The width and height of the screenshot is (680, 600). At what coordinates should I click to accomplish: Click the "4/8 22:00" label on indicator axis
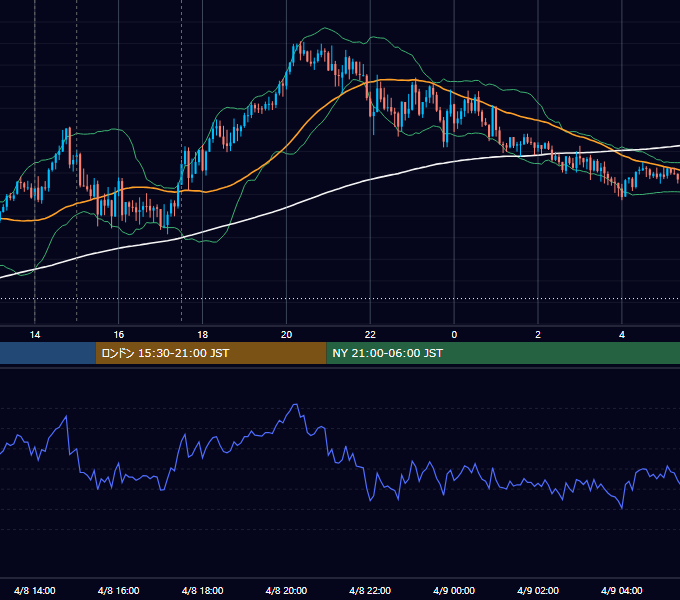[x=370, y=590]
